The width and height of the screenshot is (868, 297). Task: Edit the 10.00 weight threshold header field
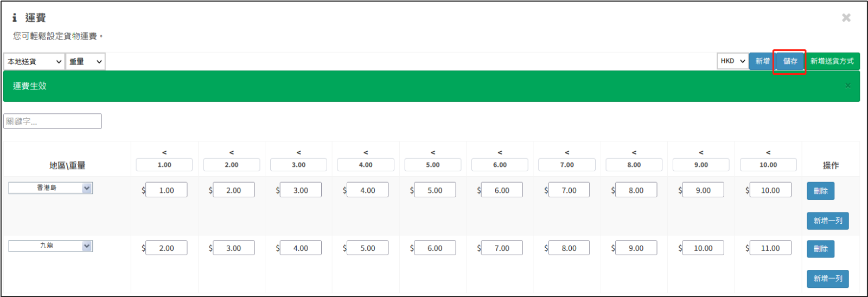pos(768,165)
